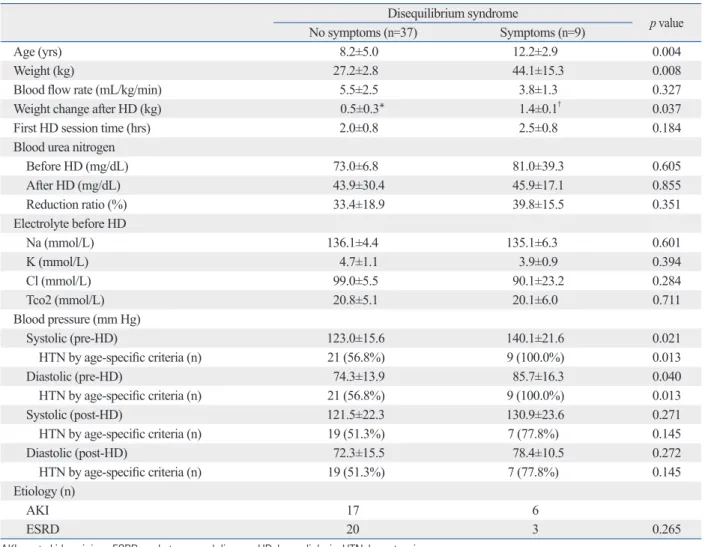Select the p value 0.265
This screenshot has height=547, width=705.
click(x=666, y=529)
